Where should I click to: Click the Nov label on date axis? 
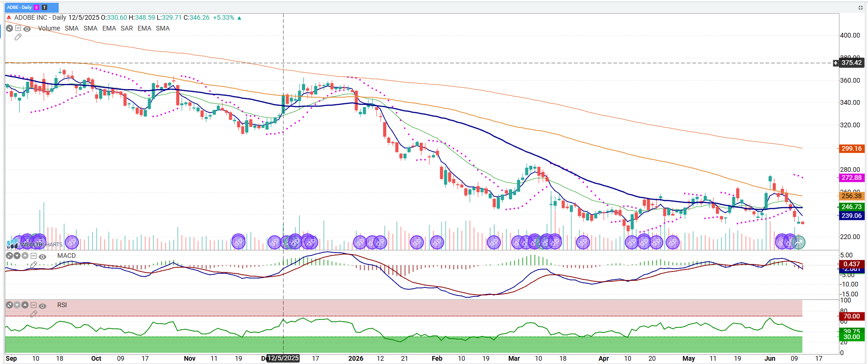(x=190, y=358)
